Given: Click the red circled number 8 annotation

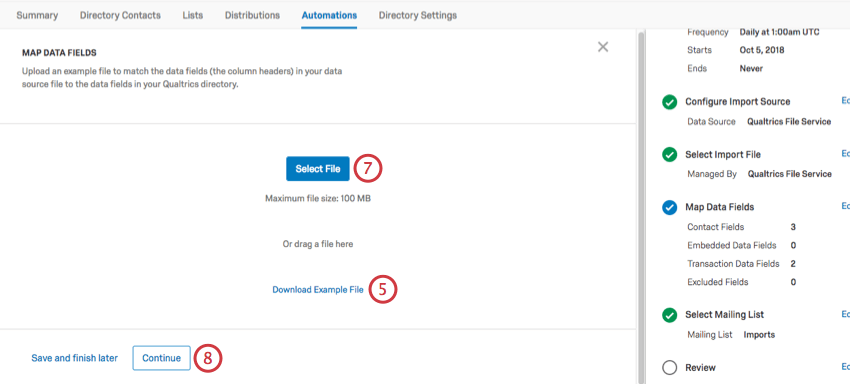Looking at the screenshot, I should 208,358.
